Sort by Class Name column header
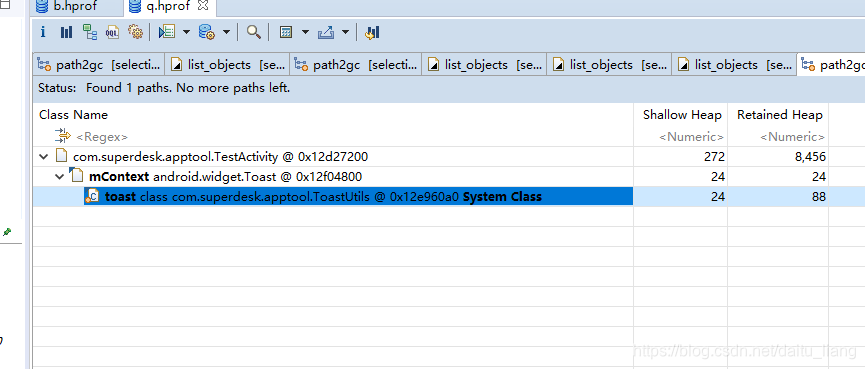This screenshot has width=865, height=369. [x=73, y=115]
